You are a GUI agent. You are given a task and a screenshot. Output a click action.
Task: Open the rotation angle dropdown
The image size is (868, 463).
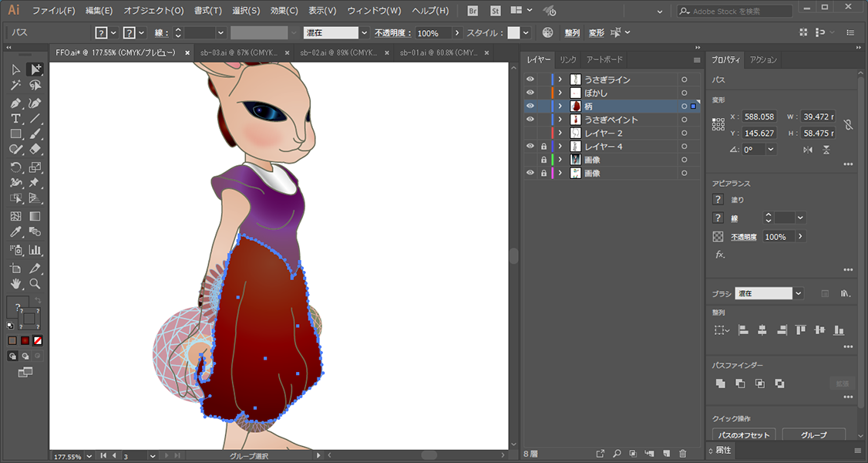pos(771,150)
